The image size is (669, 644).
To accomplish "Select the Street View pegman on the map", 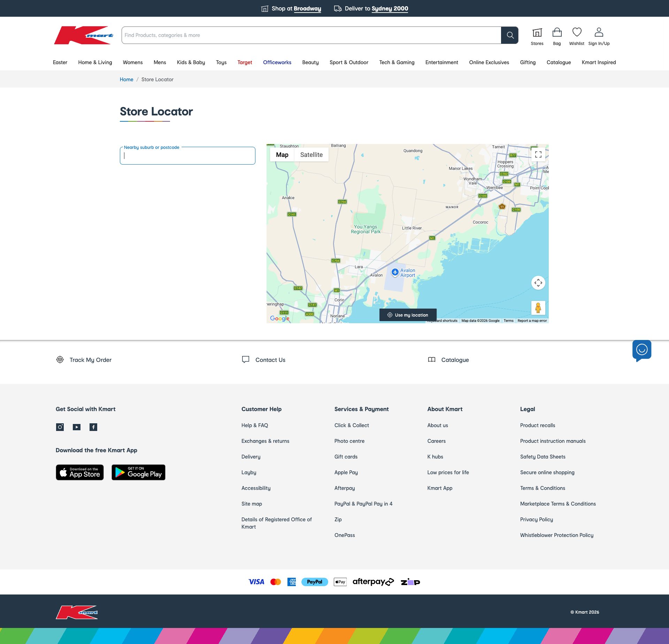I will [538, 308].
